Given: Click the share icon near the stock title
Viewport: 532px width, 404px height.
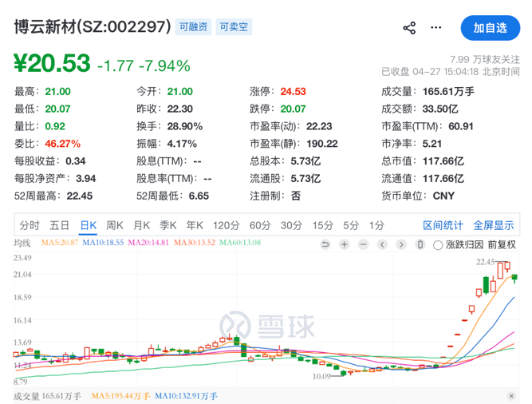Looking at the screenshot, I should (409, 28).
